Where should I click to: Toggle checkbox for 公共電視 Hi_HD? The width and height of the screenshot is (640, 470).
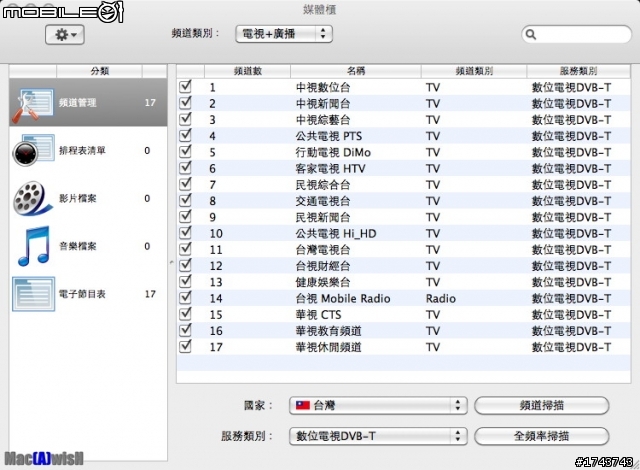pos(185,233)
